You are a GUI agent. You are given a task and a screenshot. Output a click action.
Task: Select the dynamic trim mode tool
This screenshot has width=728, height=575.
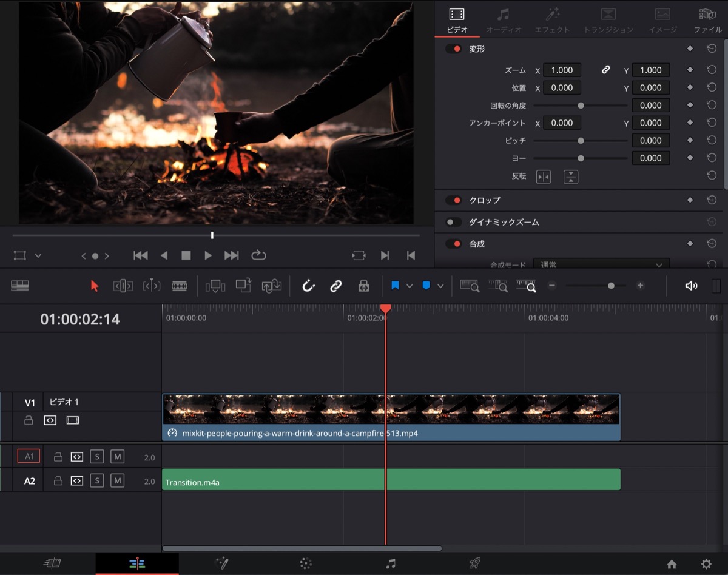(151, 286)
